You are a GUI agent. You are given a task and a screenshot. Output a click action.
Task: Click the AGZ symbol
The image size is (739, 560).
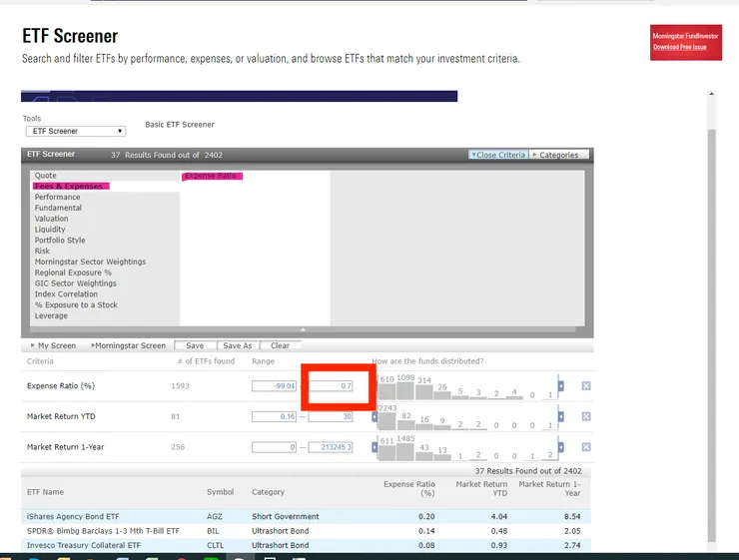pyautogui.click(x=214, y=517)
